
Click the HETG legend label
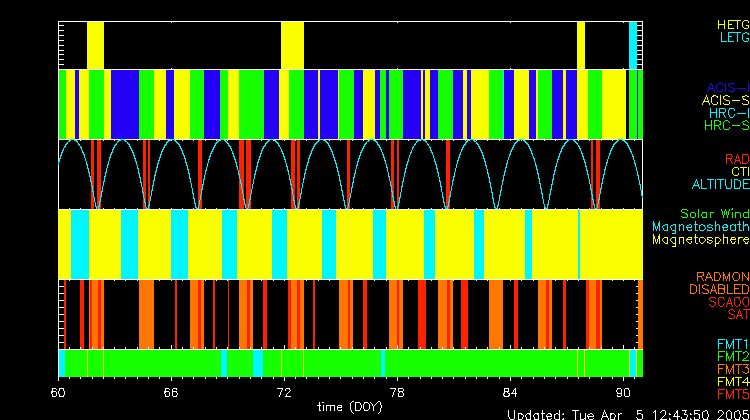pos(730,24)
